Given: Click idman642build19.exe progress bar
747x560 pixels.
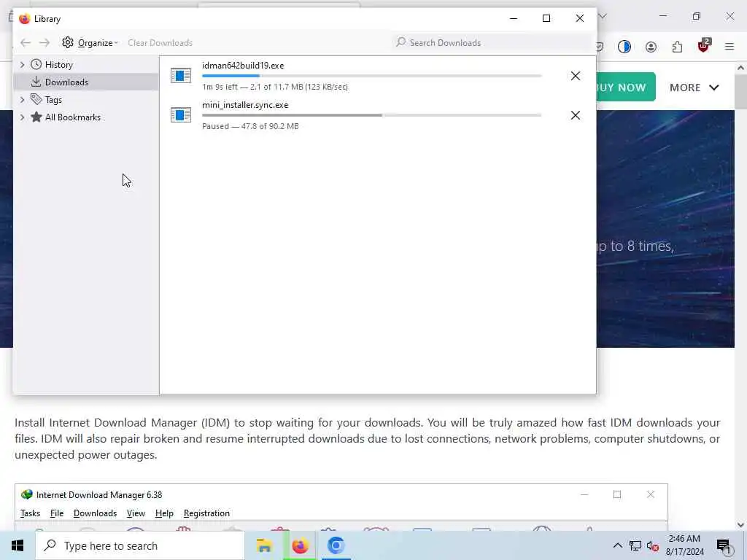Looking at the screenshot, I should coord(371,76).
